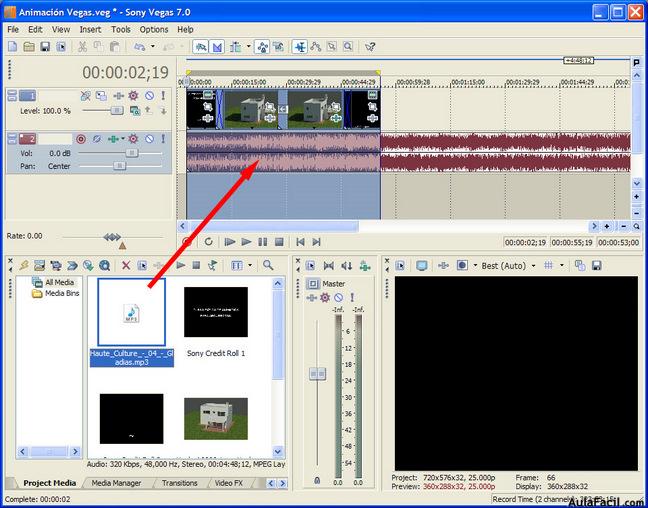Click Insert FX Bus icon in mixer
The height and width of the screenshot is (508, 648).
pyautogui.click(x=365, y=266)
